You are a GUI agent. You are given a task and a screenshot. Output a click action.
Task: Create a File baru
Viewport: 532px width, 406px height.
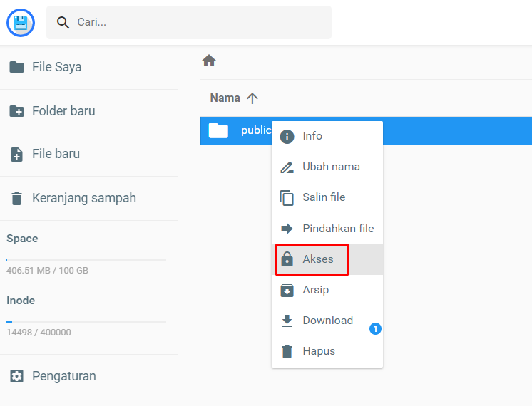[56, 154]
